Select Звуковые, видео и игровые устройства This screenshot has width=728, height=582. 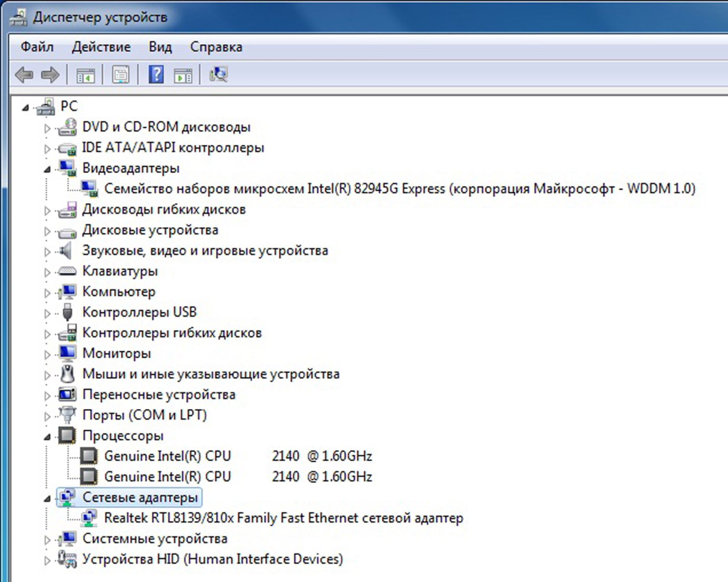click(205, 250)
